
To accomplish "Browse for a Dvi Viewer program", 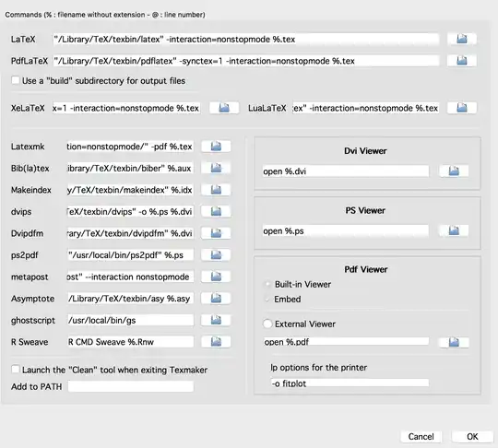I will click(x=454, y=171).
